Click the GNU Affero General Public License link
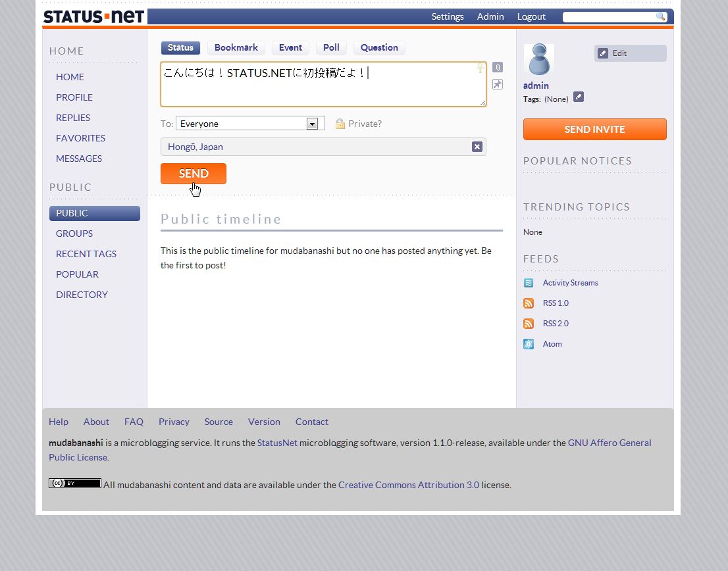728x571 pixels. [x=609, y=443]
